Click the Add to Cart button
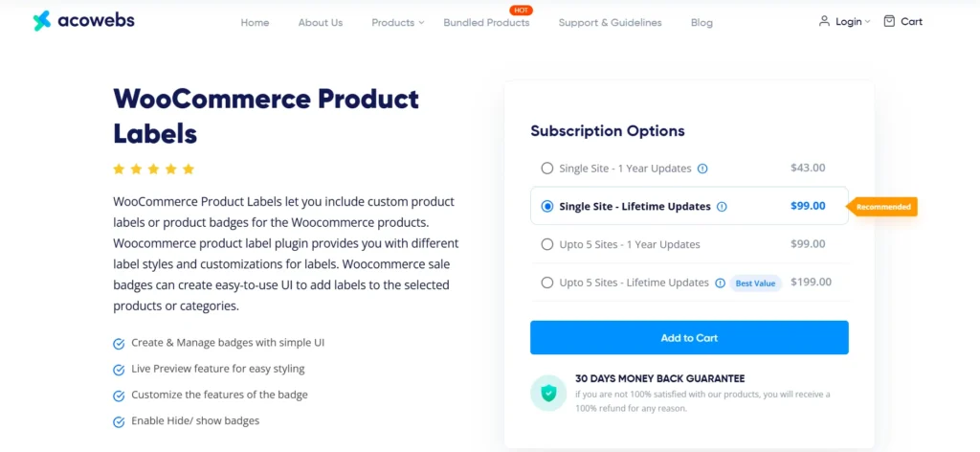This screenshot has width=980, height=452. (x=689, y=338)
